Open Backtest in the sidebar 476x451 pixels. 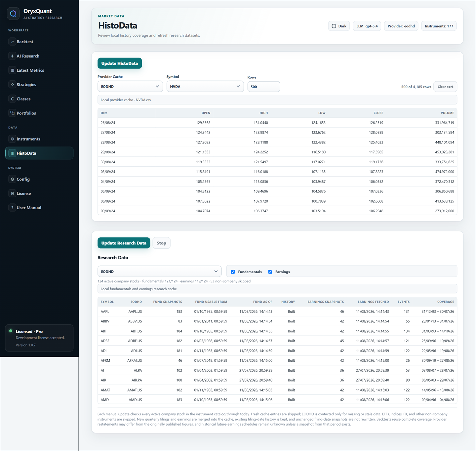39,42
